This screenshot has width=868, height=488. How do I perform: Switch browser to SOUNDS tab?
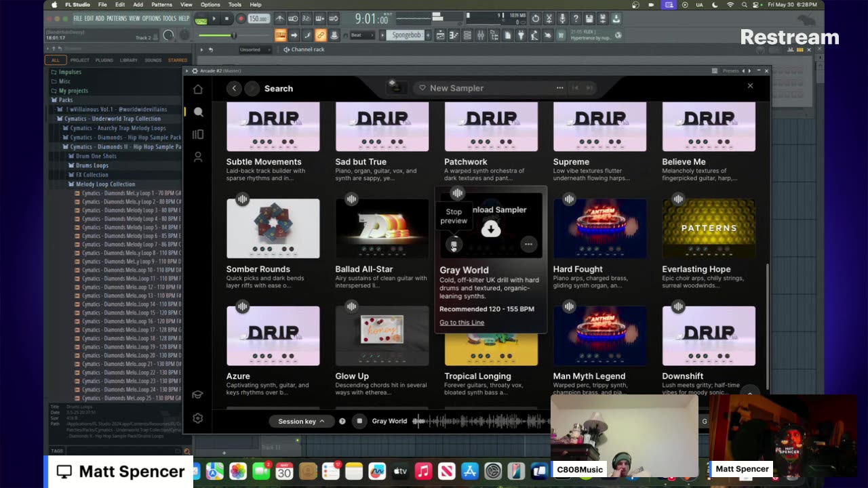tap(153, 60)
